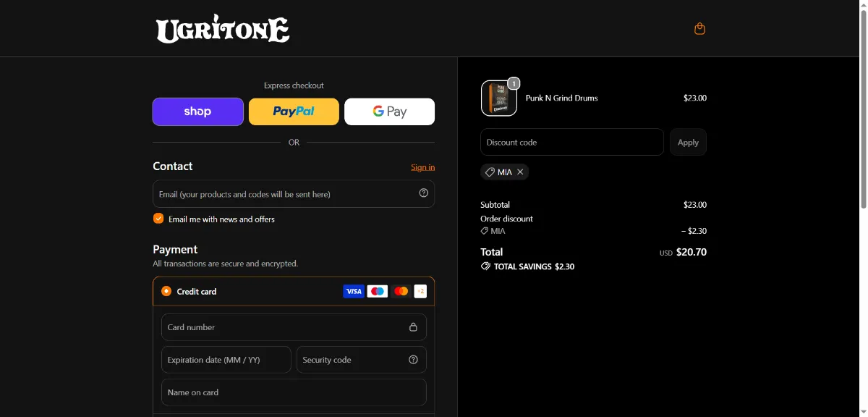
Task: Click the − $2.30 discount amount
Action: (x=694, y=231)
